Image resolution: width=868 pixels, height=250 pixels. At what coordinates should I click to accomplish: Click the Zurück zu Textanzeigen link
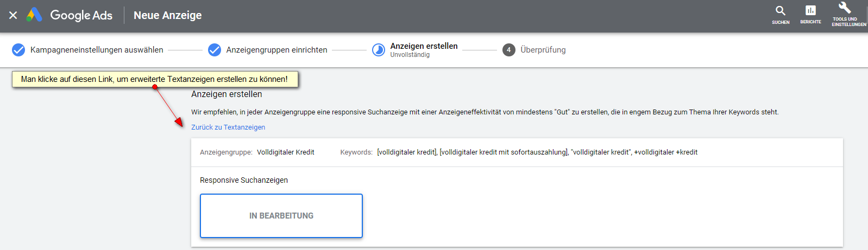click(228, 127)
